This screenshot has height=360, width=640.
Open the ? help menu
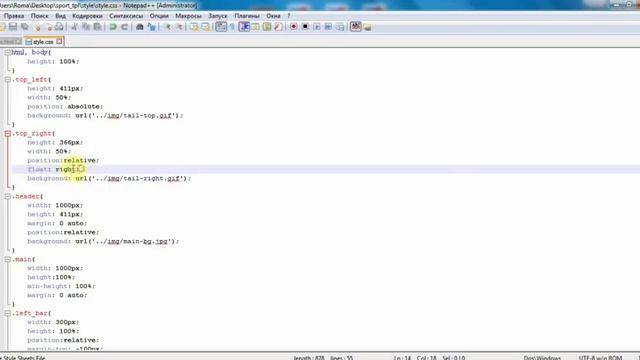[x=289, y=16]
